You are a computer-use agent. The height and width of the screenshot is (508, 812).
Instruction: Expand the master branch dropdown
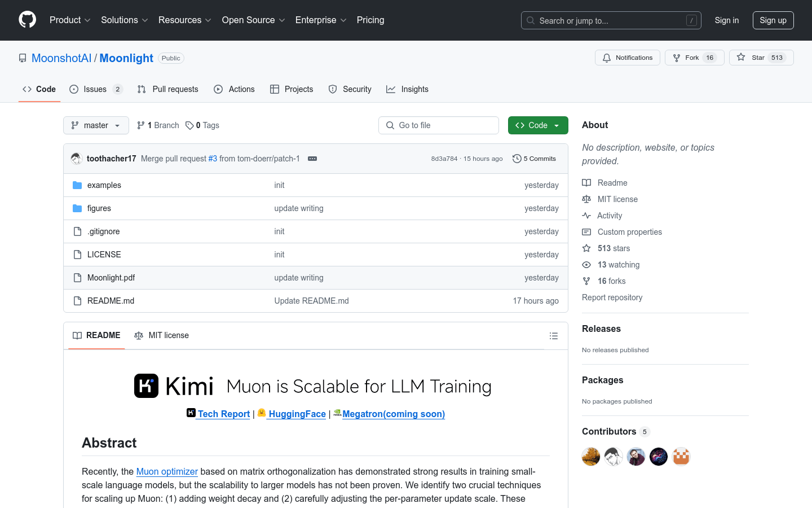click(96, 125)
